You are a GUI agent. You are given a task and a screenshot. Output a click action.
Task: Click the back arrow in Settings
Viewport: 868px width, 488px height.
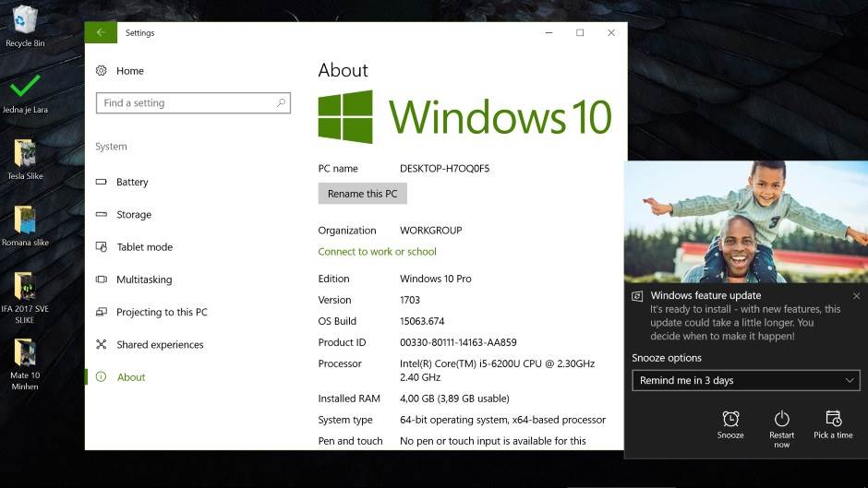[x=101, y=32]
